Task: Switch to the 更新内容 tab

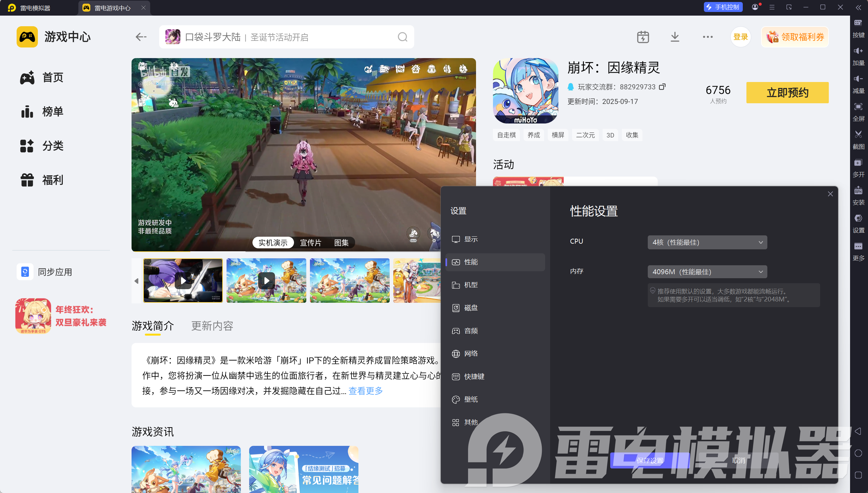Action: click(212, 326)
